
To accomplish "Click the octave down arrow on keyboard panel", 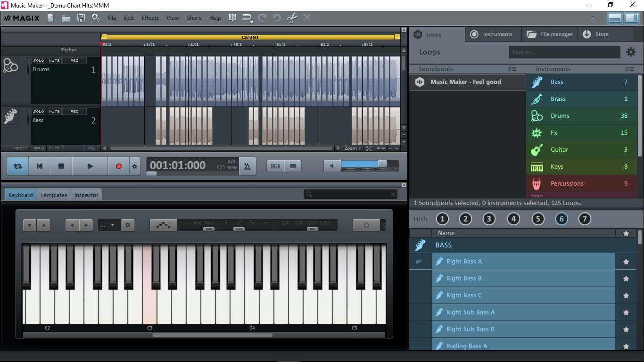I will [30, 225].
